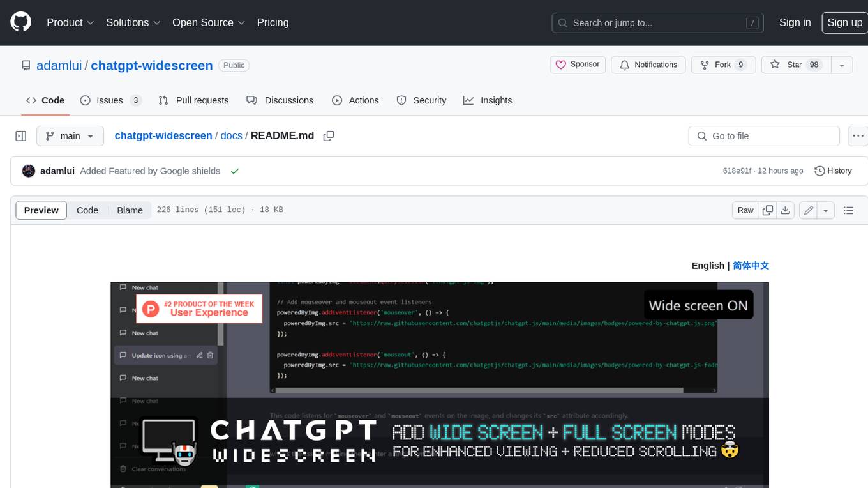Navigate to the docs folder breadcrumb

232,135
